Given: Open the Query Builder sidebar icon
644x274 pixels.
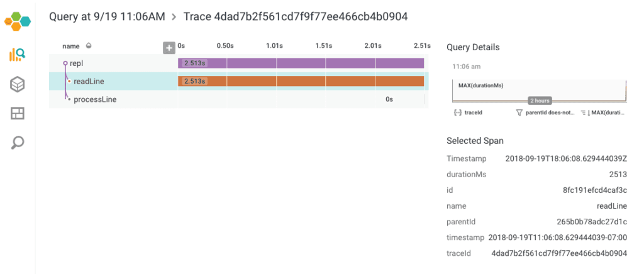Looking at the screenshot, I should pyautogui.click(x=17, y=55).
